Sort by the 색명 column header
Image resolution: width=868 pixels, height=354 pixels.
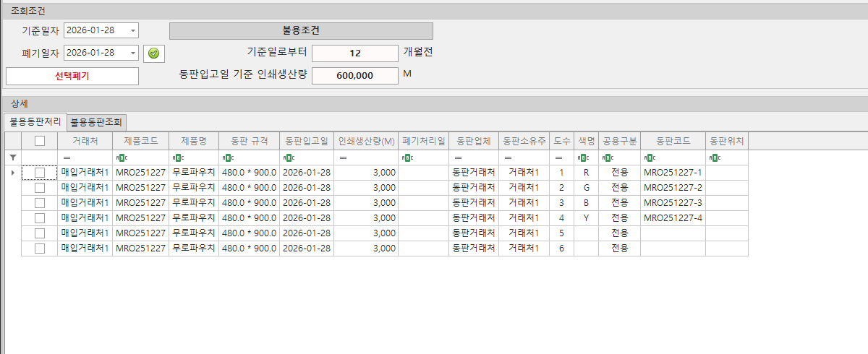586,141
